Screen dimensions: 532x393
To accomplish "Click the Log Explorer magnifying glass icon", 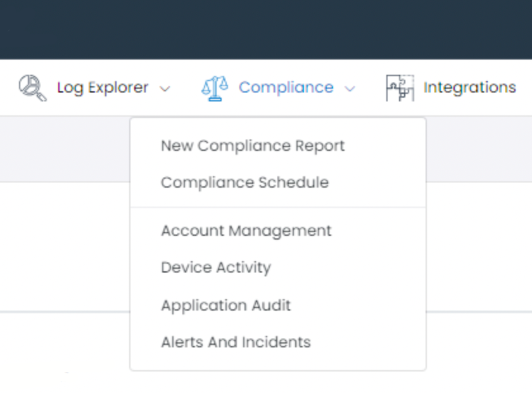I will pyautogui.click(x=32, y=88).
